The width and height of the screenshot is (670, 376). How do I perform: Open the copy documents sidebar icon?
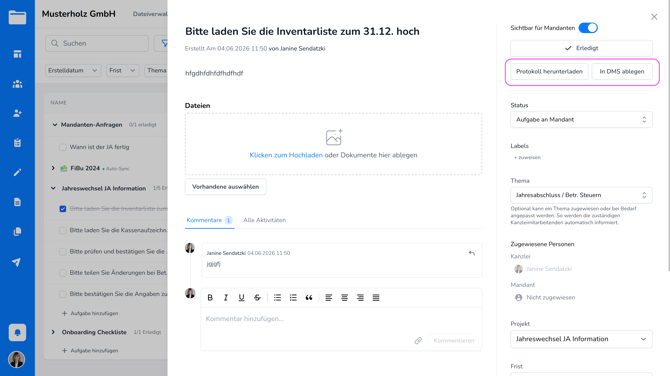(x=17, y=232)
